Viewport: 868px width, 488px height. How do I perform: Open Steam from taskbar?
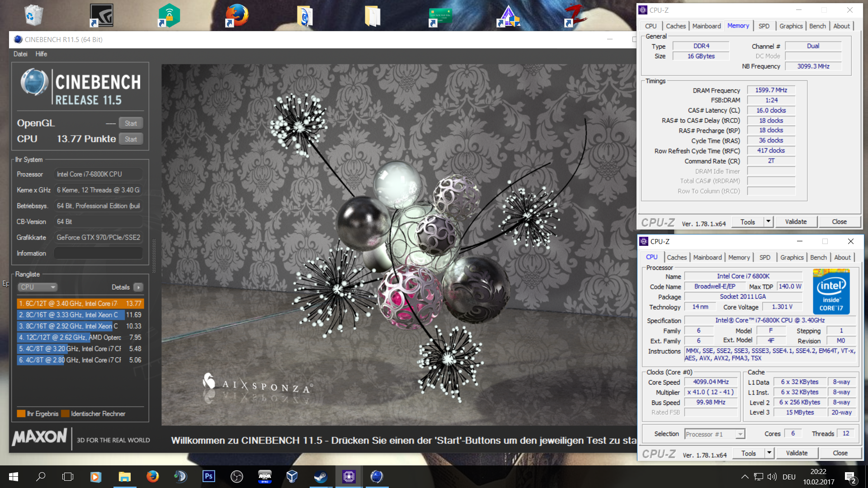pos(321,477)
